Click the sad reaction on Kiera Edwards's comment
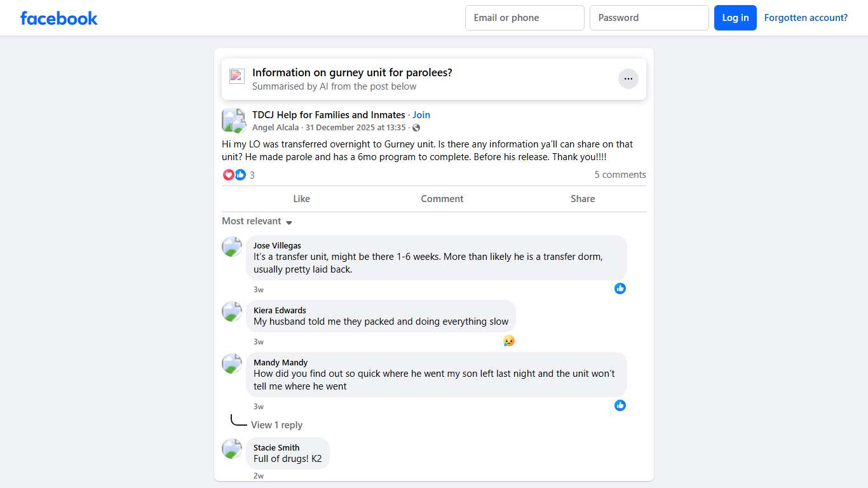This screenshot has width=868, height=488. 508,341
